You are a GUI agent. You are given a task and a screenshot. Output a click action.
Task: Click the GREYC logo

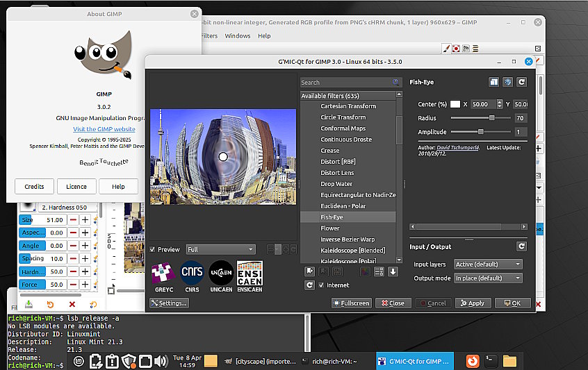coord(163,277)
